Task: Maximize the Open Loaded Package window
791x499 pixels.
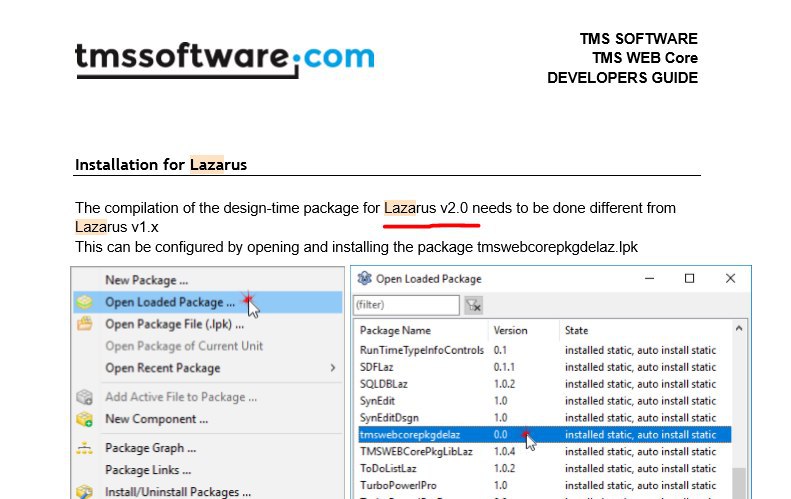Action: (x=689, y=279)
